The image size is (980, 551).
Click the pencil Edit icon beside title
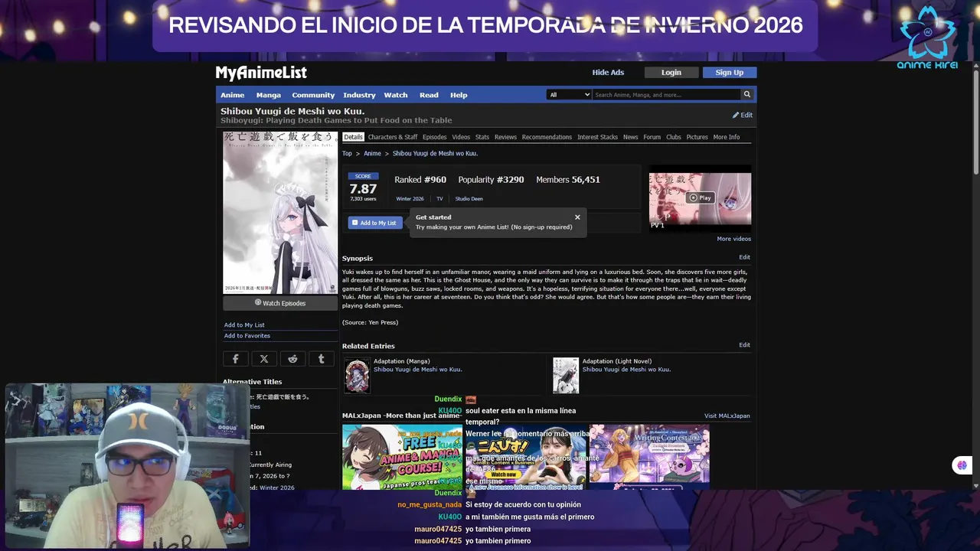742,115
